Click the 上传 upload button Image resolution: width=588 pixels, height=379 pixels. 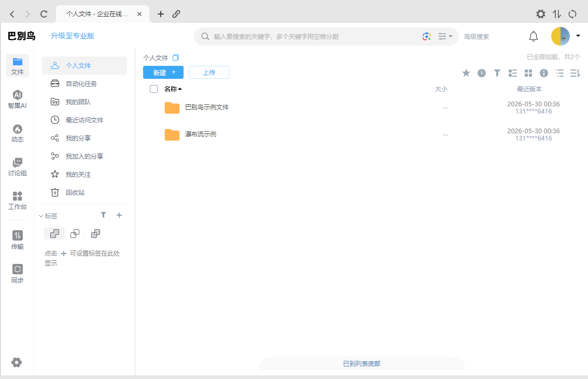pyautogui.click(x=209, y=73)
